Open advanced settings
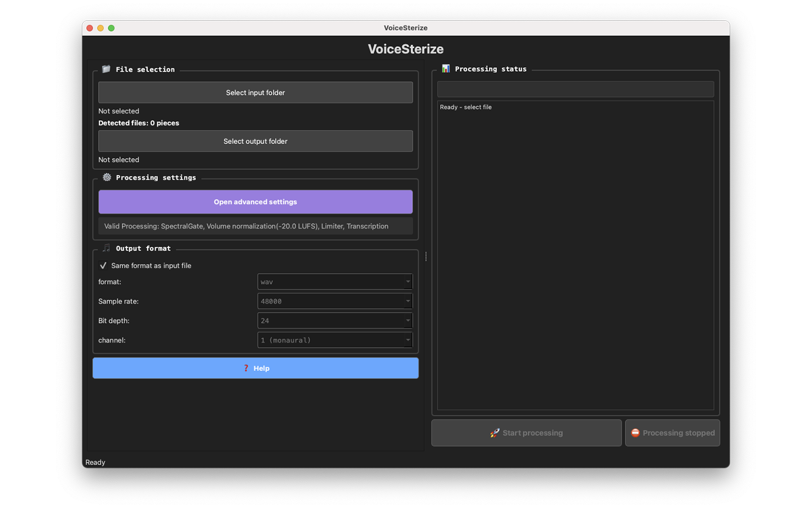 pyautogui.click(x=255, y=202)
